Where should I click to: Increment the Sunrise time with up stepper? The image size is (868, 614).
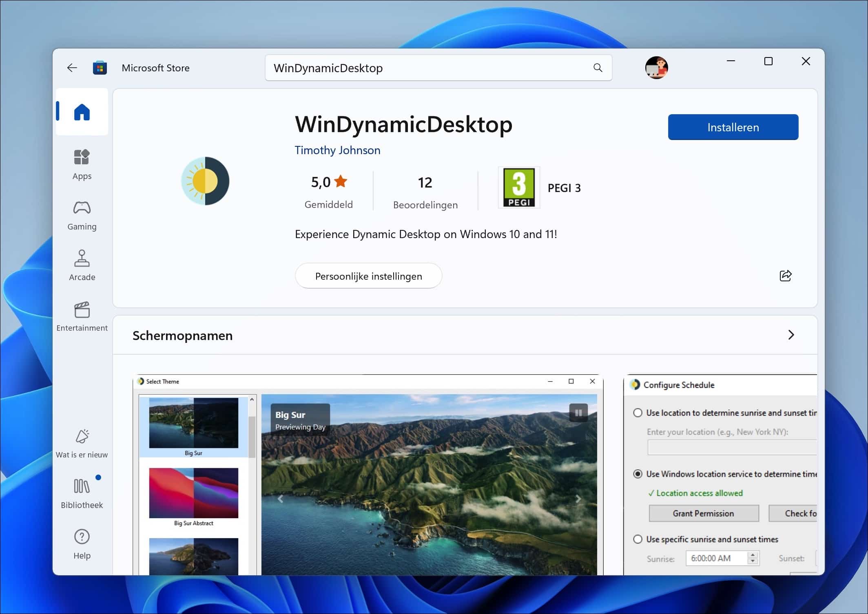753,555
